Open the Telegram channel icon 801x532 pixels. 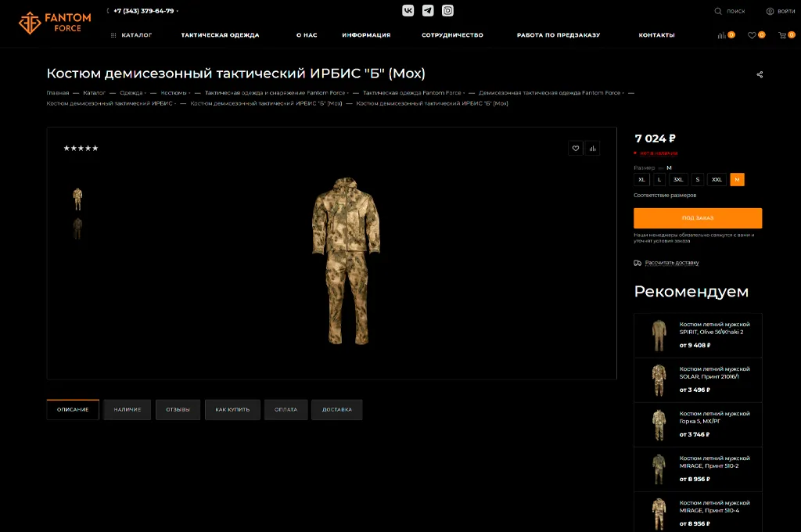[x=428, y=11]
